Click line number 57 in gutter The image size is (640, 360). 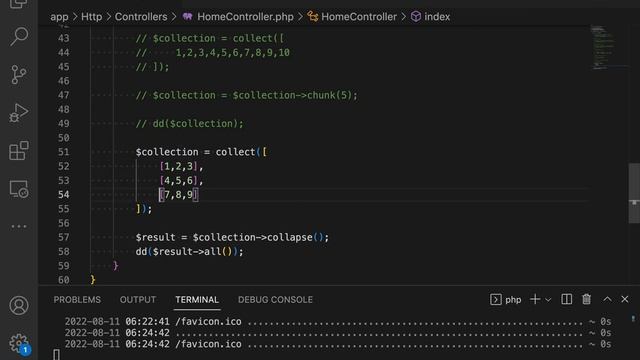pyautogui.click(x=64, y=238)
